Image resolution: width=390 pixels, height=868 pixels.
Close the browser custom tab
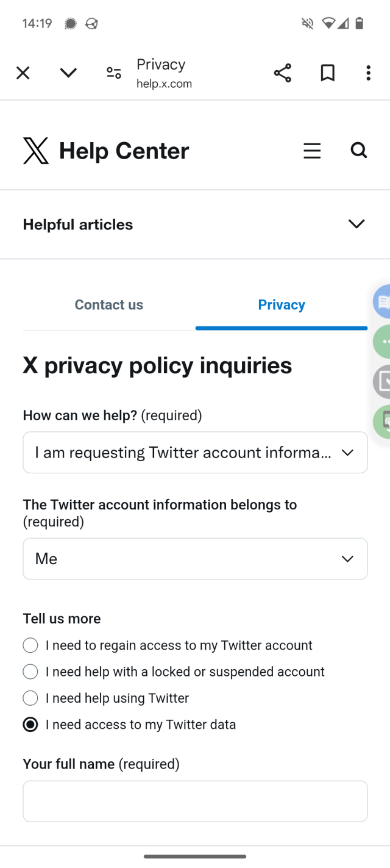click(23, 73)
